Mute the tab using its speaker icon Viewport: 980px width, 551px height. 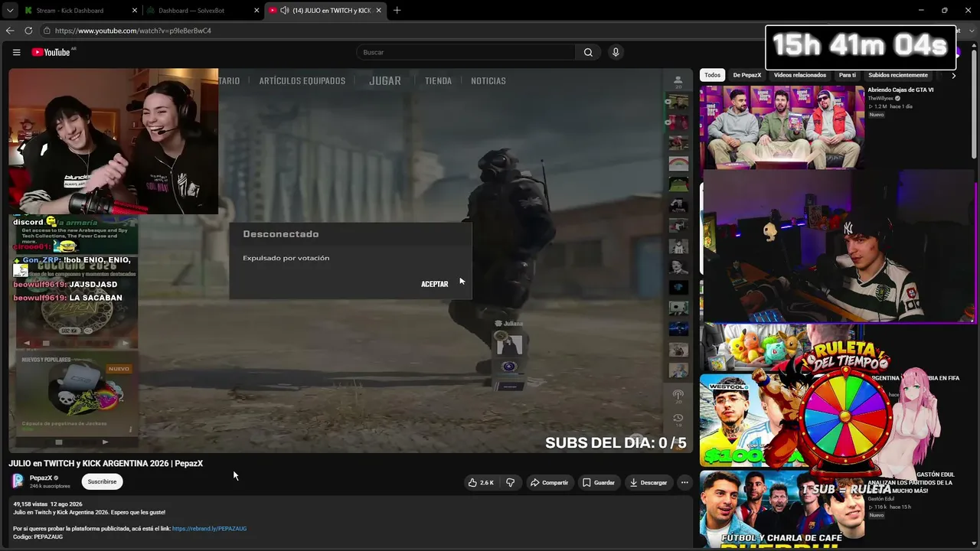(x=284, y=11)
